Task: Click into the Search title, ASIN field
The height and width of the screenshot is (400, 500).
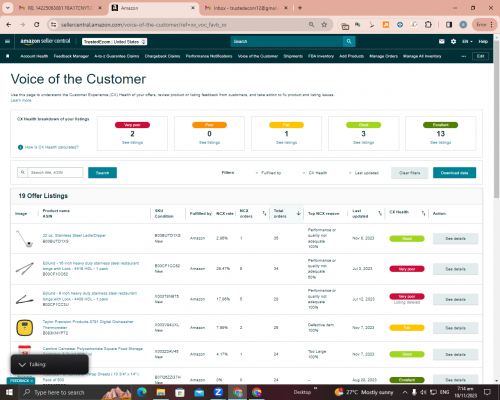Action: pos(55,172)
